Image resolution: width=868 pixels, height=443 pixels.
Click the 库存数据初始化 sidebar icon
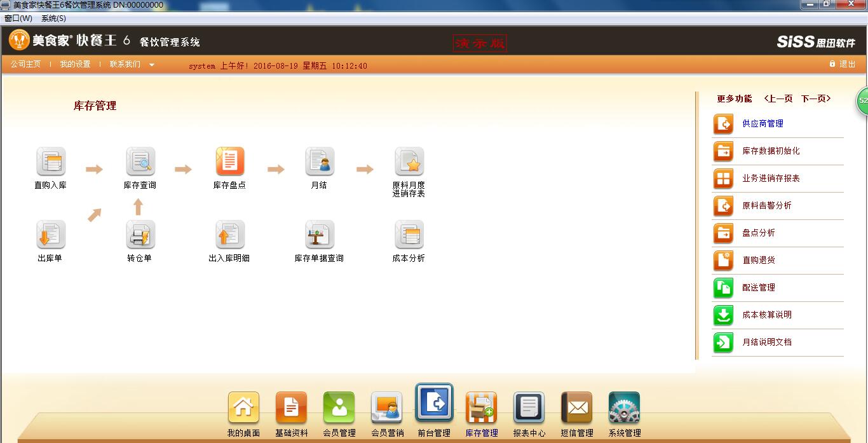point(723,151)
